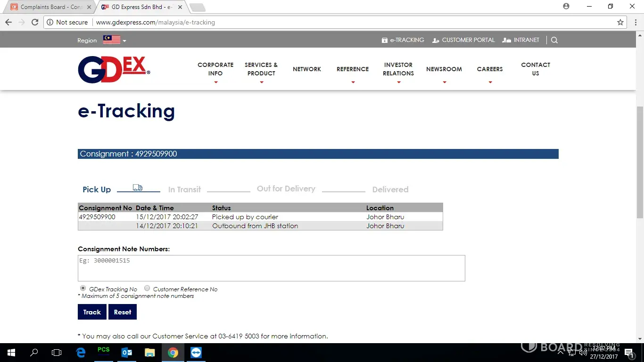Click the Outbound from JHB station status
Viewport: 644px width, 362px height.
click(255, 226)
